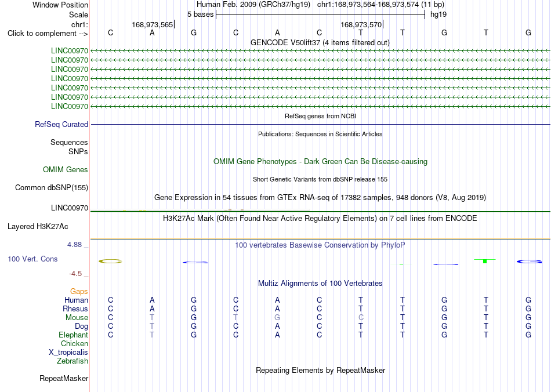Click the Human Feb. 2009 (GRCh37/hg19) title
This screenshot has width=551, height=392.
point(253,5)
